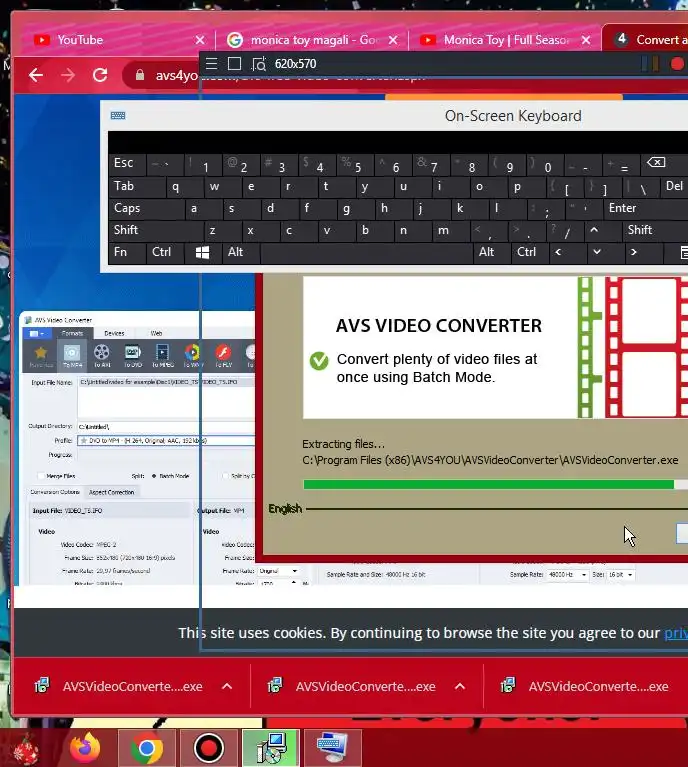Image resolution: width=688 pixels, height=767 pixels.
Task: Click the recorder fullscreen square icon
Action: (x=234, y=64)
